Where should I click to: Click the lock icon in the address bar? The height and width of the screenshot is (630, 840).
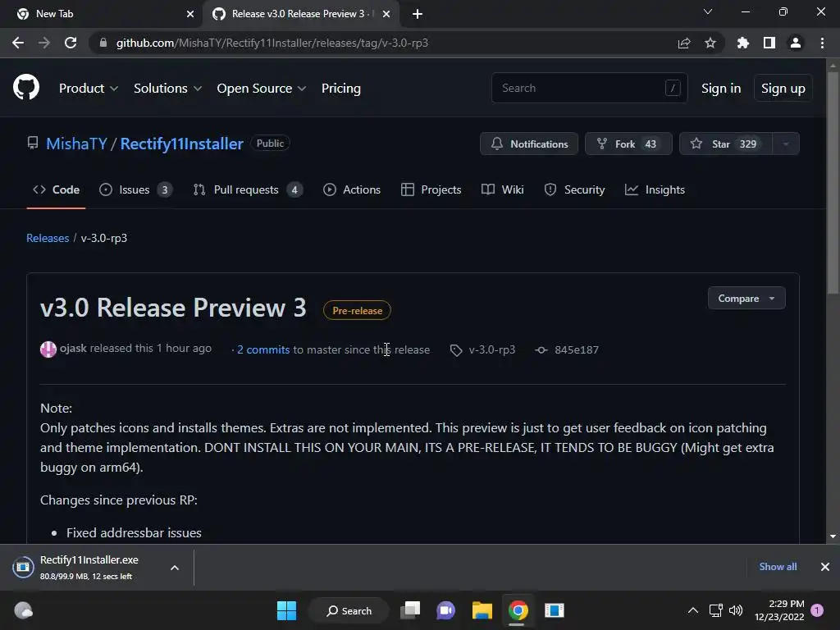[x=103, y=43]
